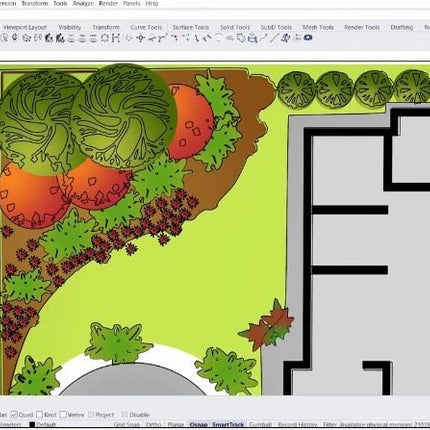
Task: Open the Tools menu
Action: [x=60, y=4]
